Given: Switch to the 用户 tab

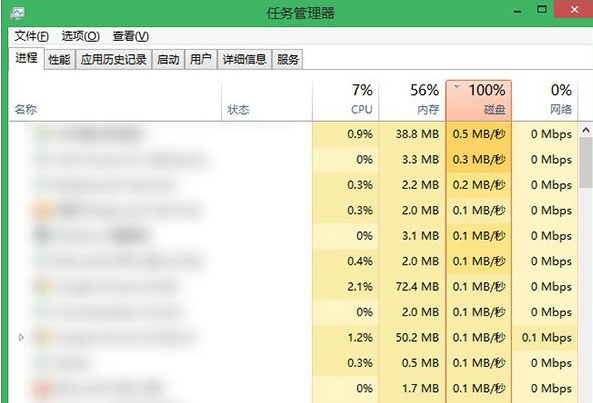Looking at the screenshot, I should [x=201, y=59].
